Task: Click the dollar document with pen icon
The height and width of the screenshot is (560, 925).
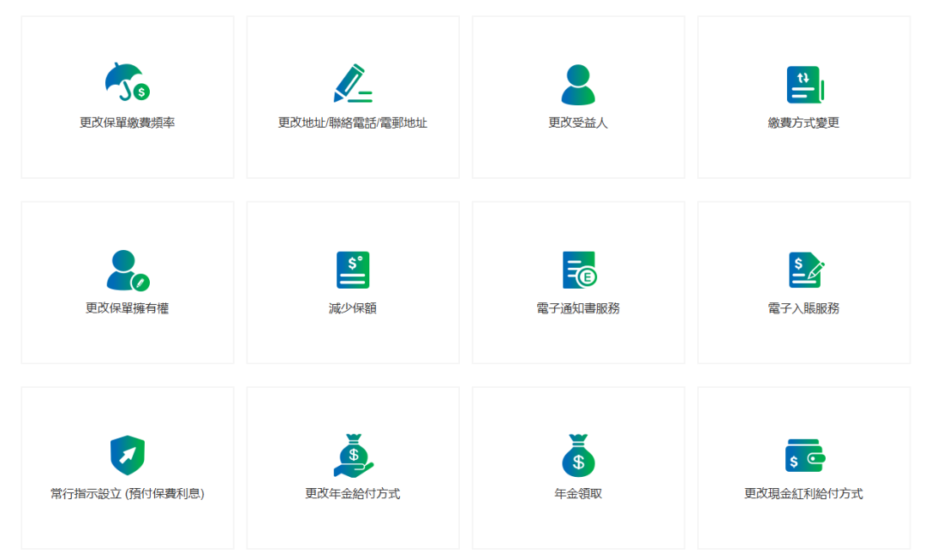Action: coord(804,270)
